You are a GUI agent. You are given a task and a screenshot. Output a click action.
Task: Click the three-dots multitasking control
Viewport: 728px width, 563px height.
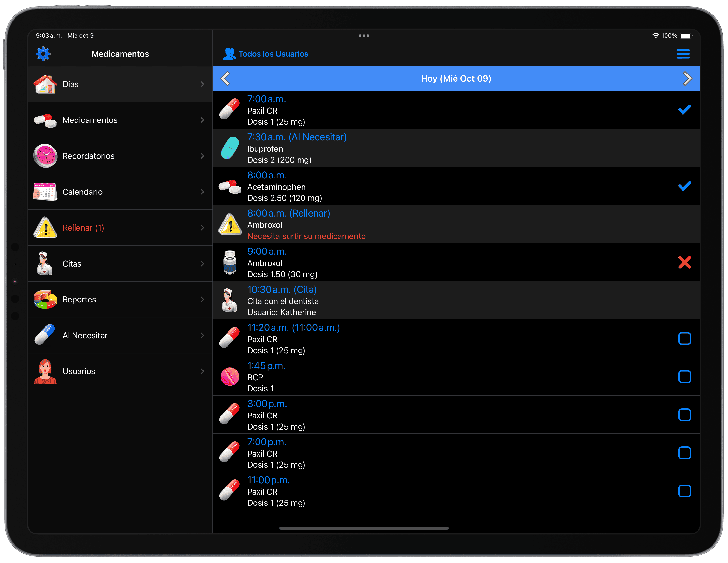pos(364,36)
